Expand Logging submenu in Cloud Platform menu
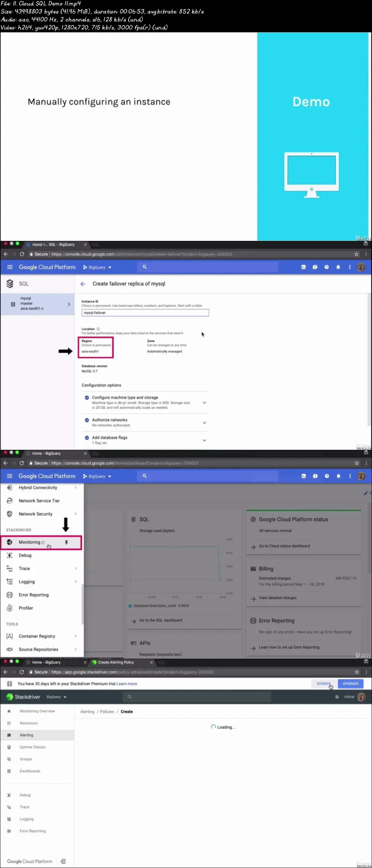Image resolution: width=372 pixels, height=868 pixels. 76,581
